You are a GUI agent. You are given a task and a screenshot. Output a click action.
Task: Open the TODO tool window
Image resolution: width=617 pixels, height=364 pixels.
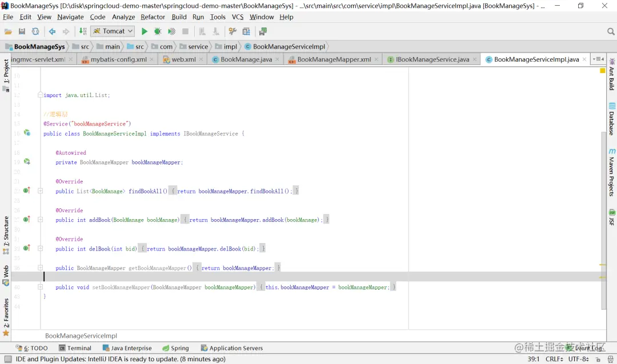click(x=32, y=348)
